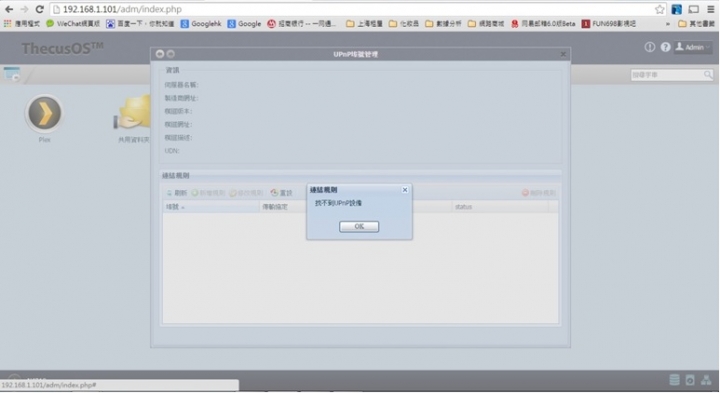This screenshot has width=720, height=393.
Task: Click the refresh icon in the rules toolbar
Action: [x=169, y=193]
